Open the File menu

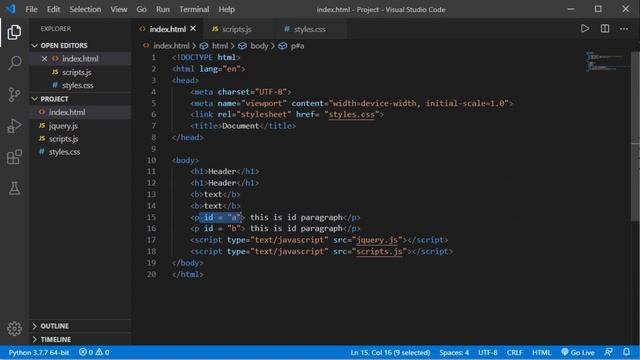pyautogui.click(x=31, y=9)
